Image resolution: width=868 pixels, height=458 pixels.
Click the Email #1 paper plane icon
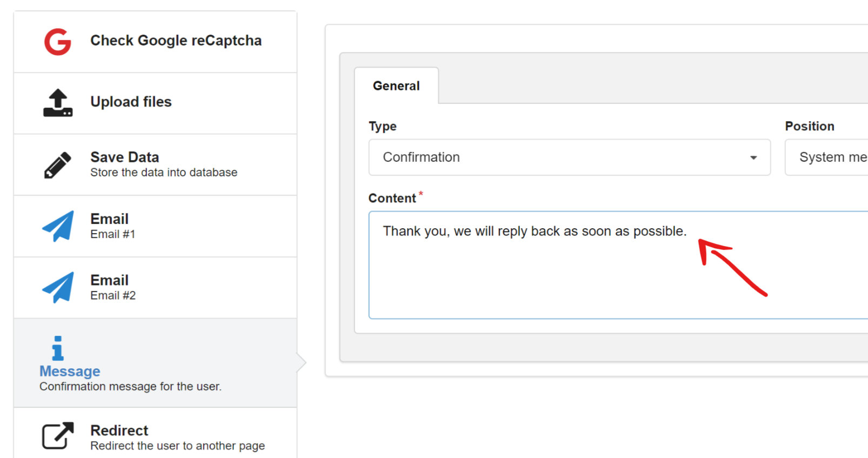tap(58, 226)
